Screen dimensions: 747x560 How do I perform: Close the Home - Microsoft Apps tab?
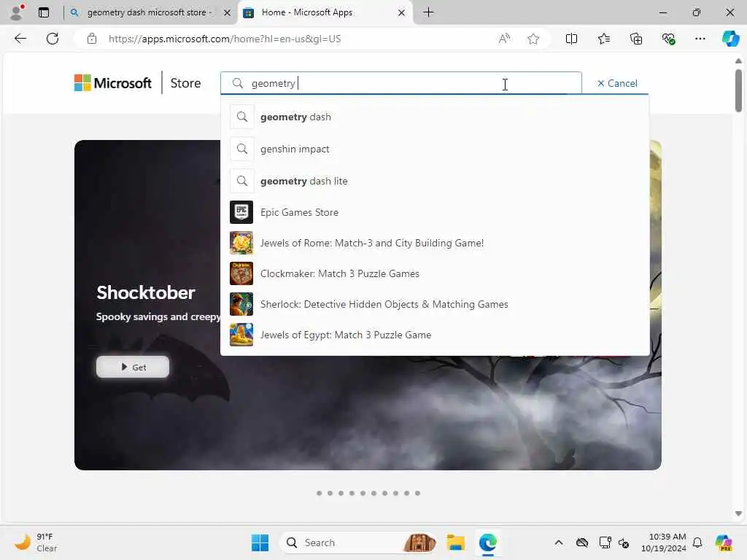(x=402, y=12)
